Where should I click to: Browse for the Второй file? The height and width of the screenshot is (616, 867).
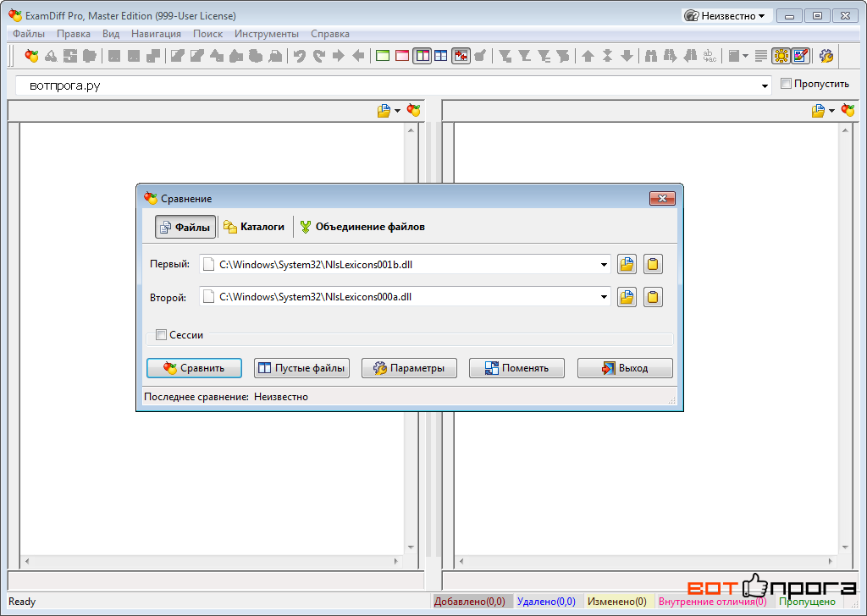tap(627, 297)
